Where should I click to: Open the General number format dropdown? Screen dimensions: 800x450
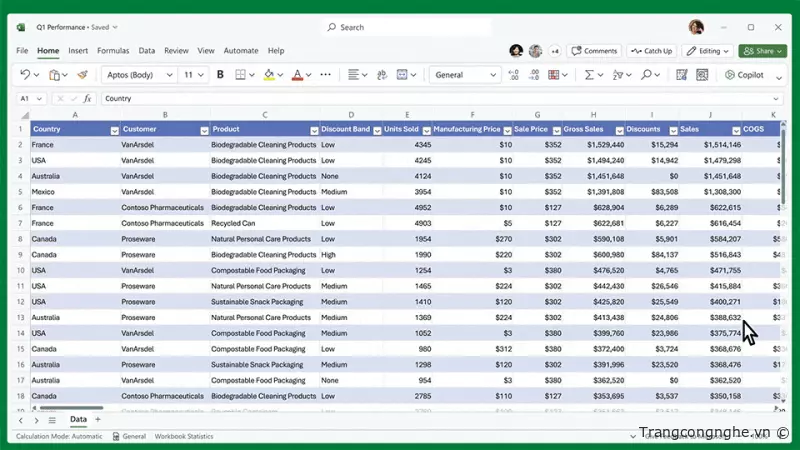[493, 75]
